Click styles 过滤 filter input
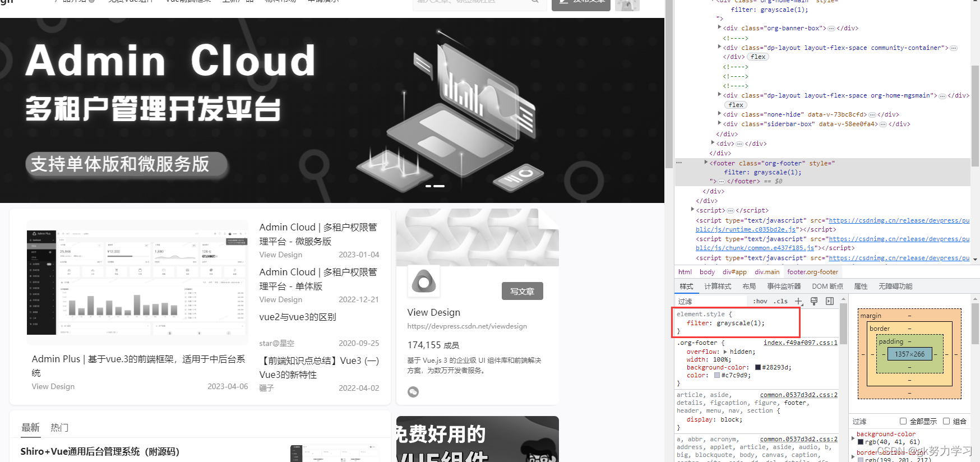Viewport: 980px width, 462px height. coord(712,301)
